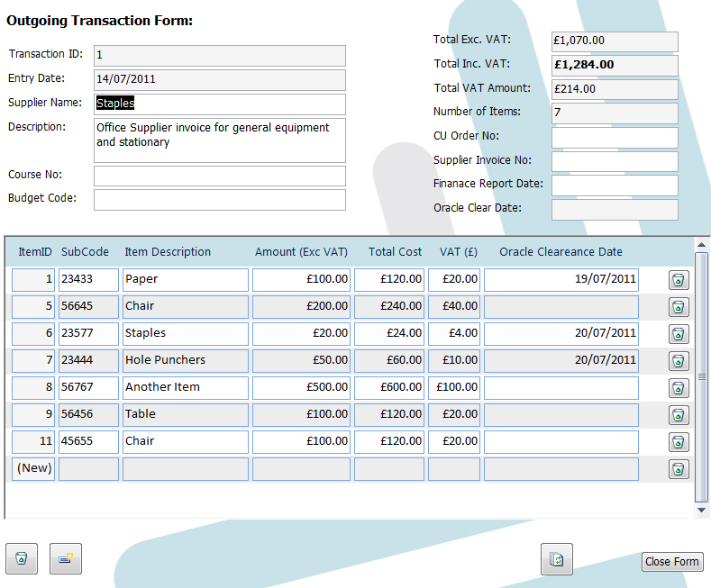The width and height of the screenshot is (711, 588).
Task: Click Total Cost cell £24.00
Action: point(389,333)
